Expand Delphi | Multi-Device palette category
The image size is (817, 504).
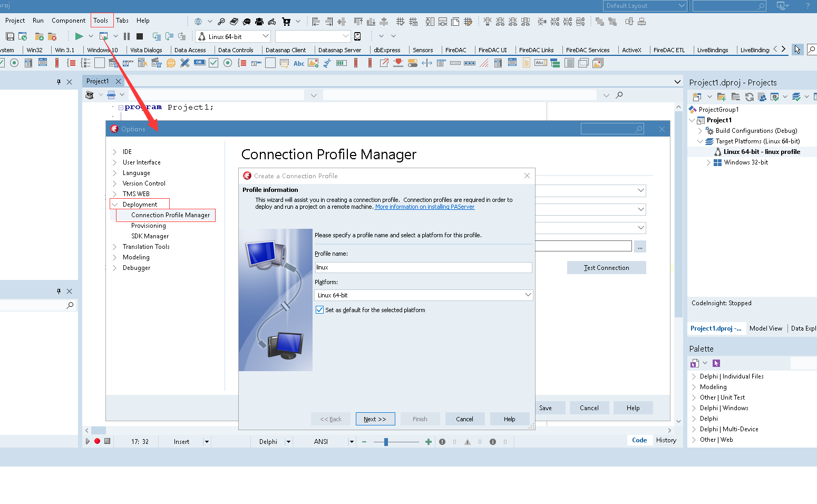694,429
